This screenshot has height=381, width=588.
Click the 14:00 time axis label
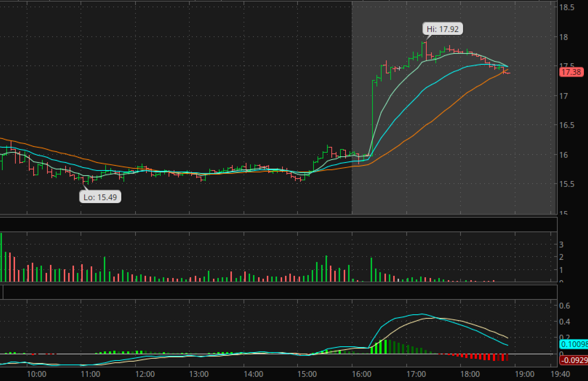coord(253,374)
